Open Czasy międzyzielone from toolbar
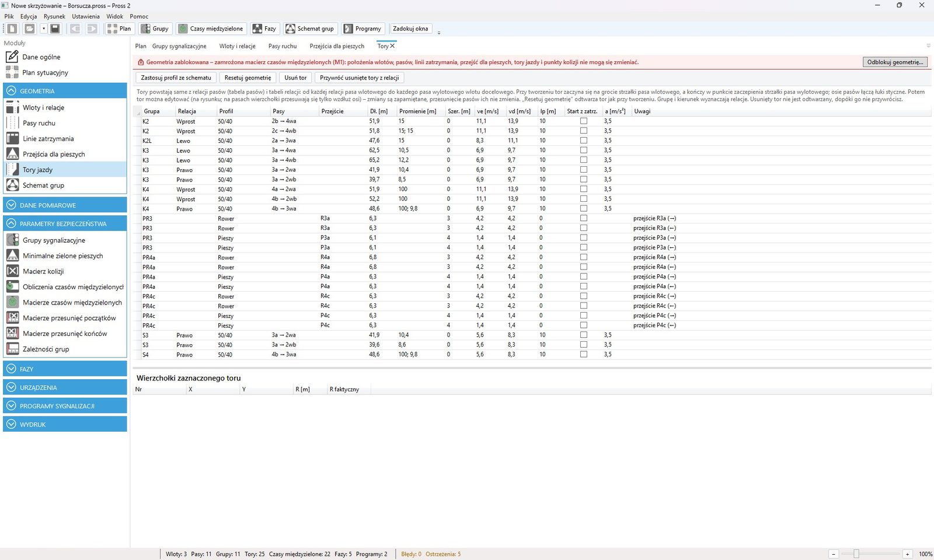 pos(211,29)
